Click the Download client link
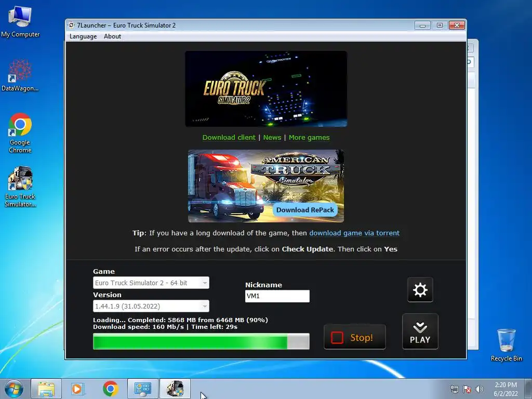 [x=229, y=137]
